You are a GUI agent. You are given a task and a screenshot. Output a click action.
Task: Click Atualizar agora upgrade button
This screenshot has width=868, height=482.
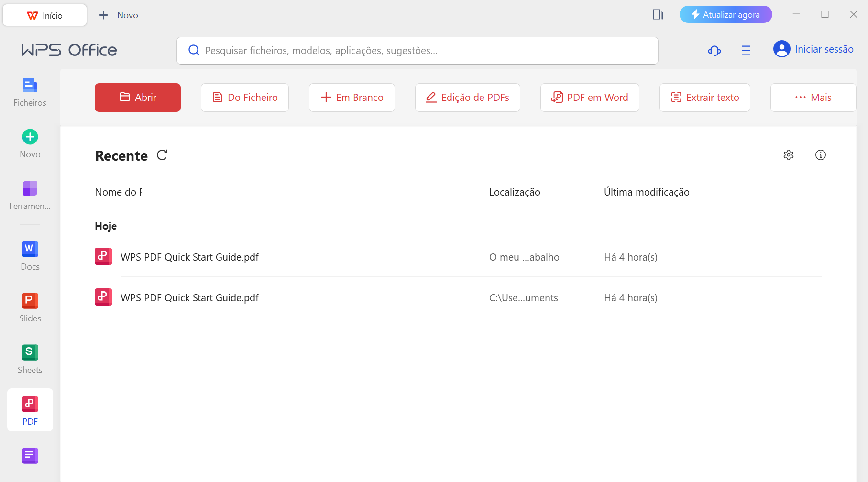point(726,14)
